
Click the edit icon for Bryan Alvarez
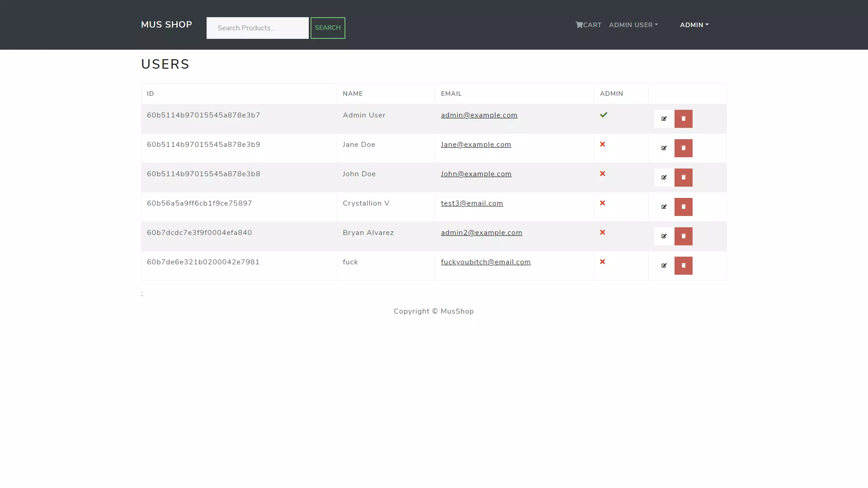click(x=664, y=236)
